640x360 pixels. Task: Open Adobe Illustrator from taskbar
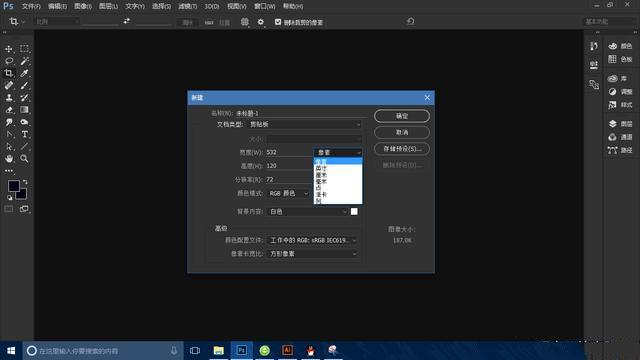(288, 350)
